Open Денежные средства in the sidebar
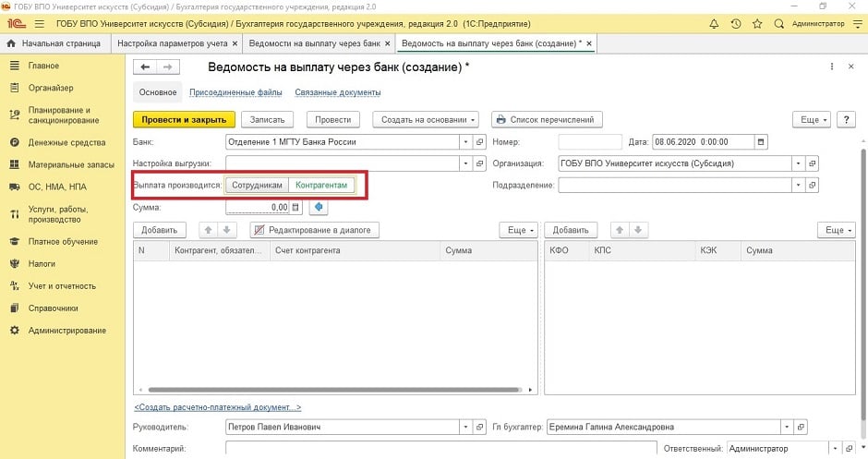The height and width of the screenshot is (459, 868). 66,142
